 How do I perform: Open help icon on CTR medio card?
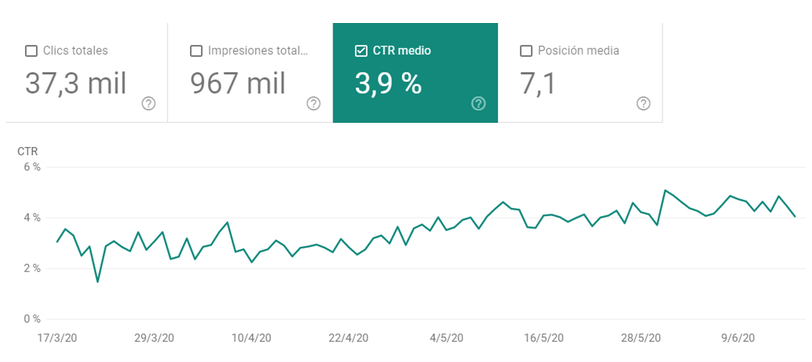478,104
